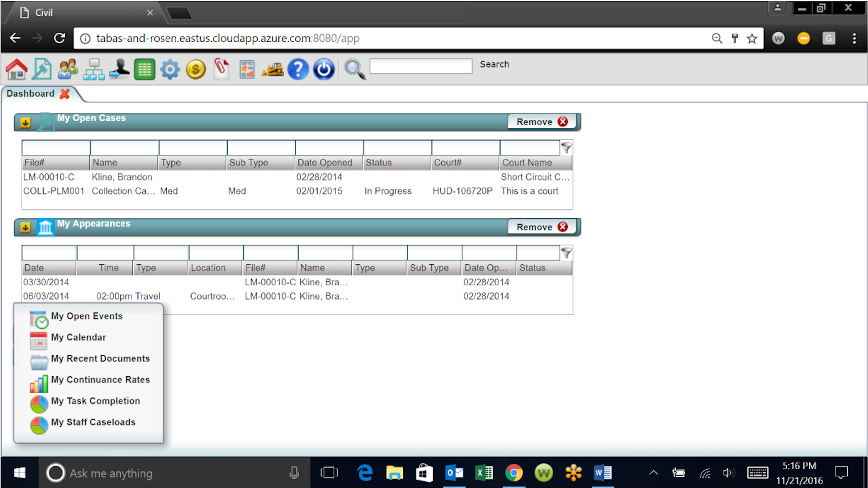Collapse the My Open Cases widget
The height and width of the screenshot is (488, 868).
tap(25, 122)
